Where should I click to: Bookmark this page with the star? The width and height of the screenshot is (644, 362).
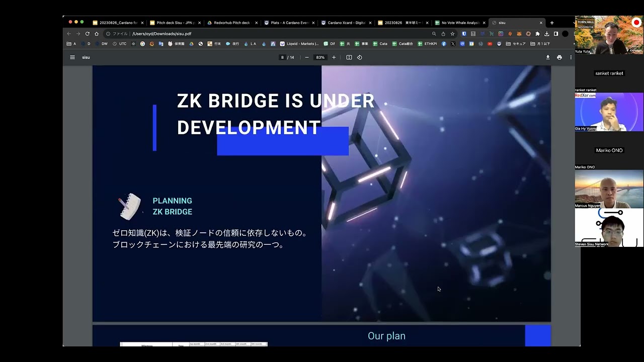(x=452, y=34)
